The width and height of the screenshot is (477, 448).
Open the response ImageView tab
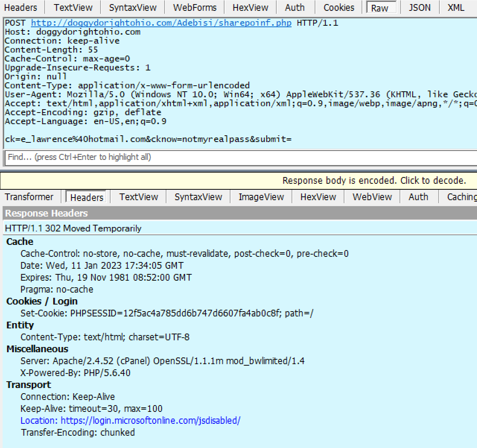[261, 197]
